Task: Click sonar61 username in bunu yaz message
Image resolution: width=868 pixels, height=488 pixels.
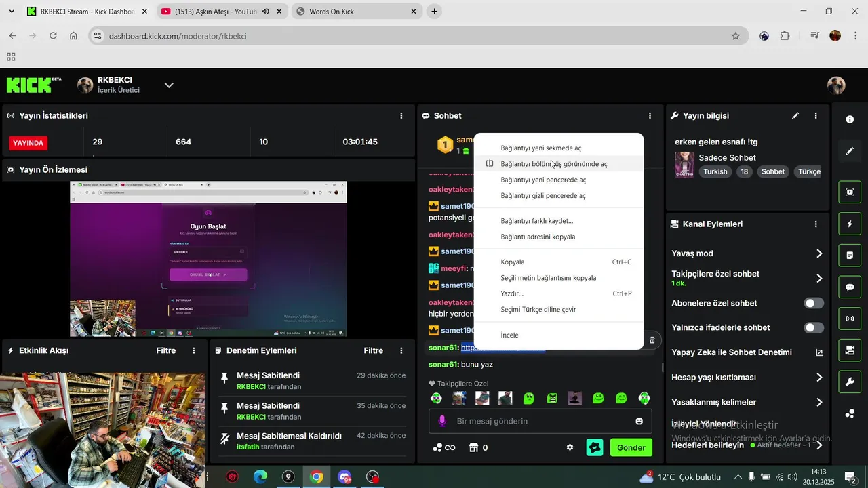Action: pyautogui.click(x=443, y=365)
